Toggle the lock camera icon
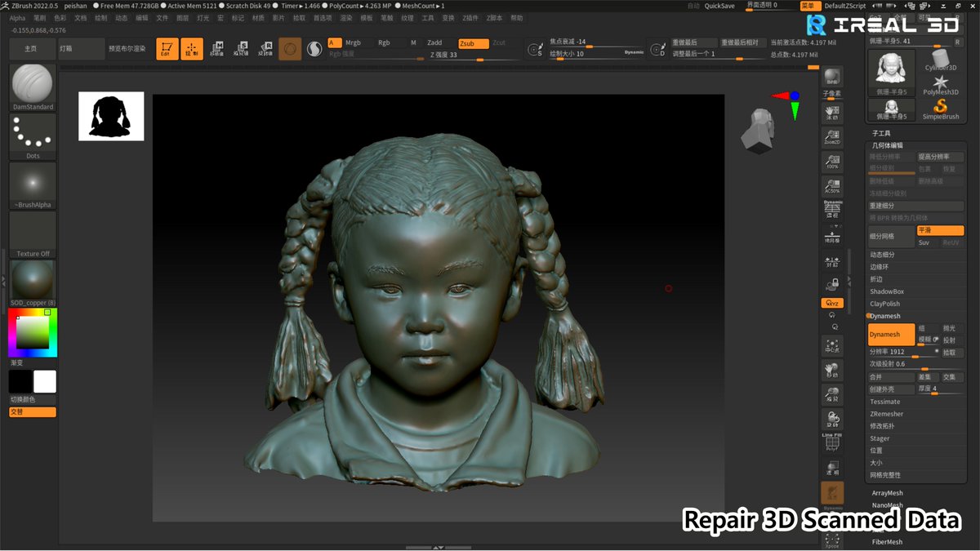 [832, 284]
